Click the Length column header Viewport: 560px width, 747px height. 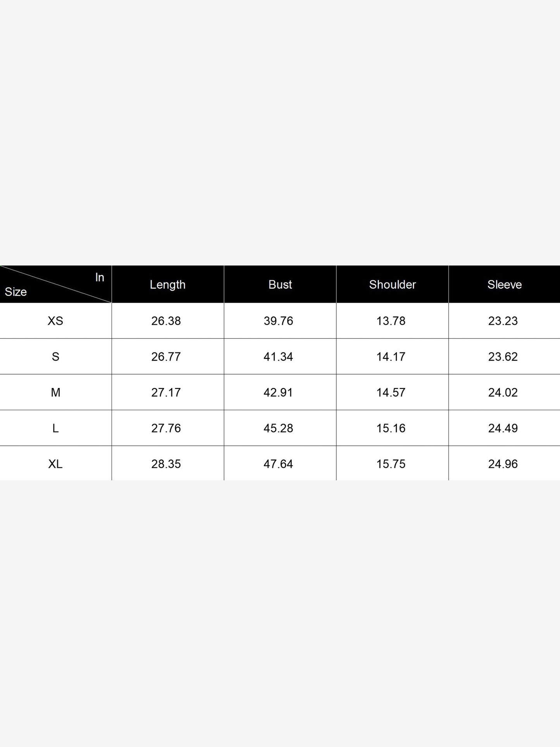pyautogui.click(x=168, y=285)
